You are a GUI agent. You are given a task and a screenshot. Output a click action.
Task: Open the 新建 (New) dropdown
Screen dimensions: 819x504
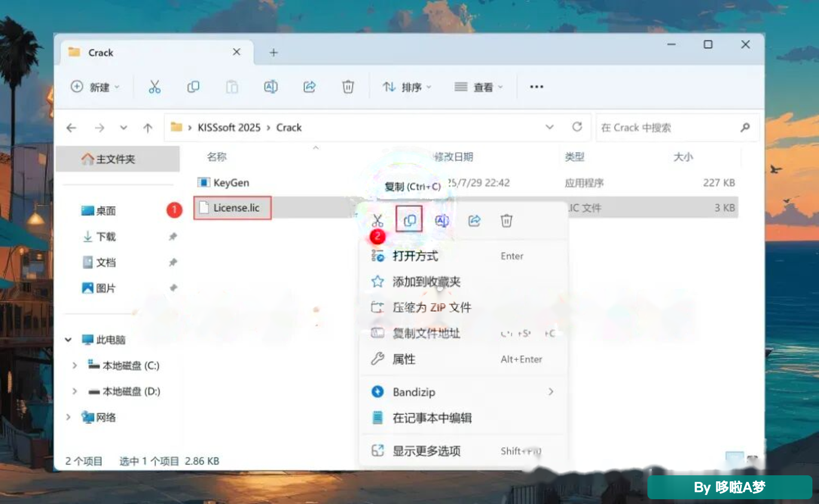tap(95, 87)
